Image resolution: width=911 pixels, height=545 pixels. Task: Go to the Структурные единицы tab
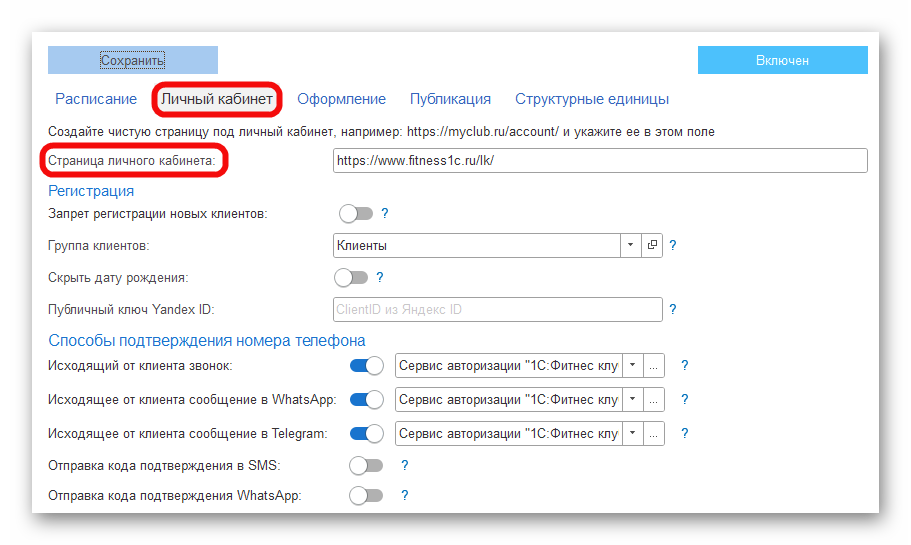click(592, 99)
